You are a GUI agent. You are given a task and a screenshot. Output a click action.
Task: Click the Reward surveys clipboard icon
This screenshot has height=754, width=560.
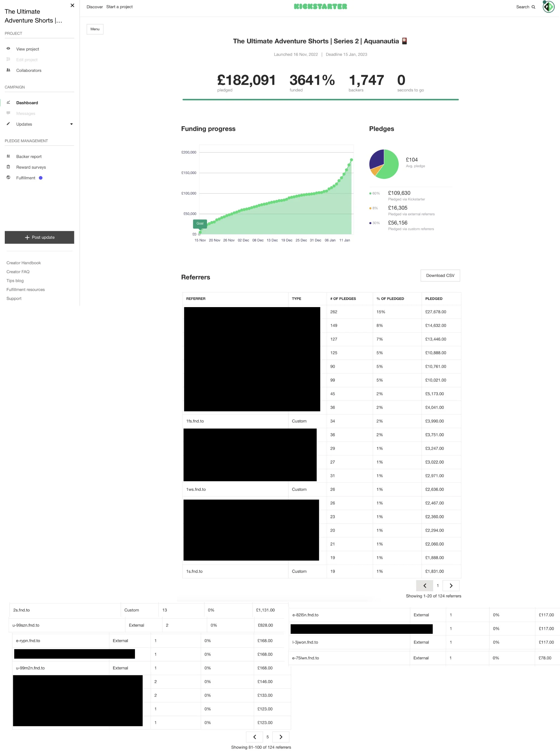click(x=8, y=166)
